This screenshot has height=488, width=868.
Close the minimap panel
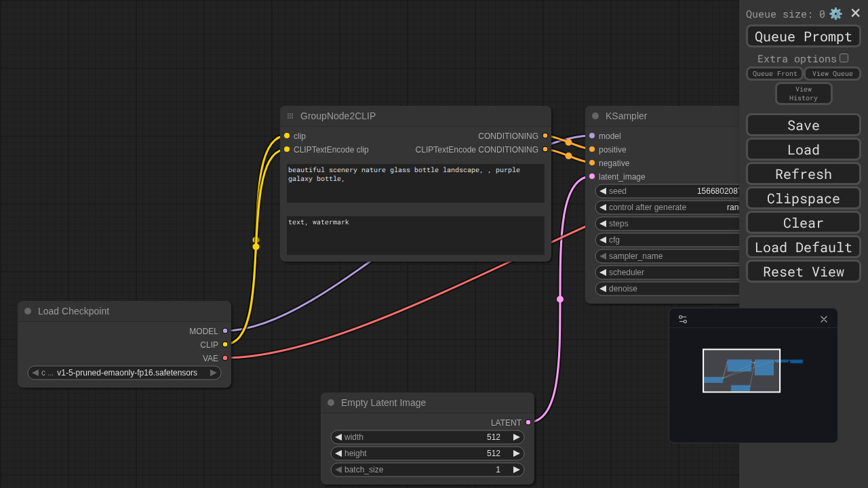(x=824, y=319)
